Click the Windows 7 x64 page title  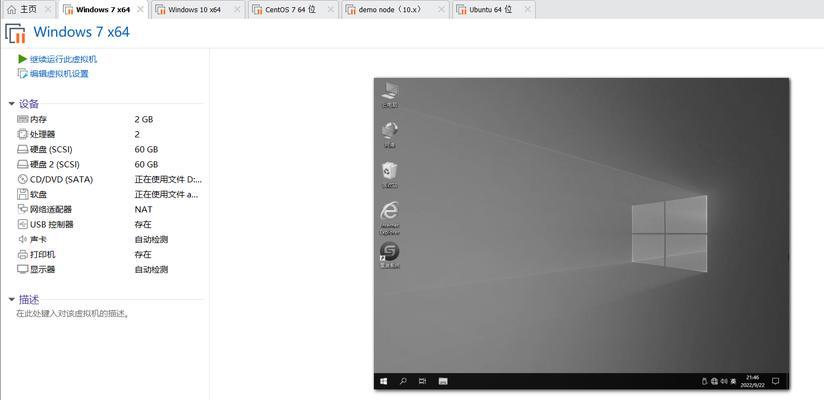[81, 32]
